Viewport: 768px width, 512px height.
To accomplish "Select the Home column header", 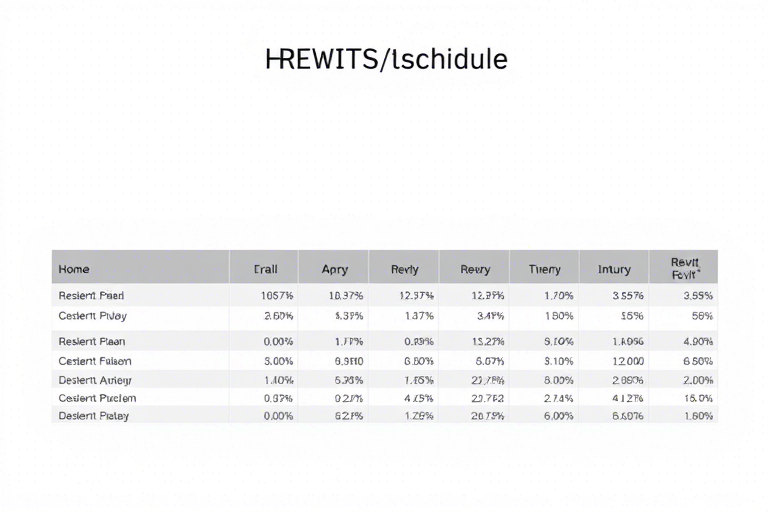I will (x=74, y=269).
